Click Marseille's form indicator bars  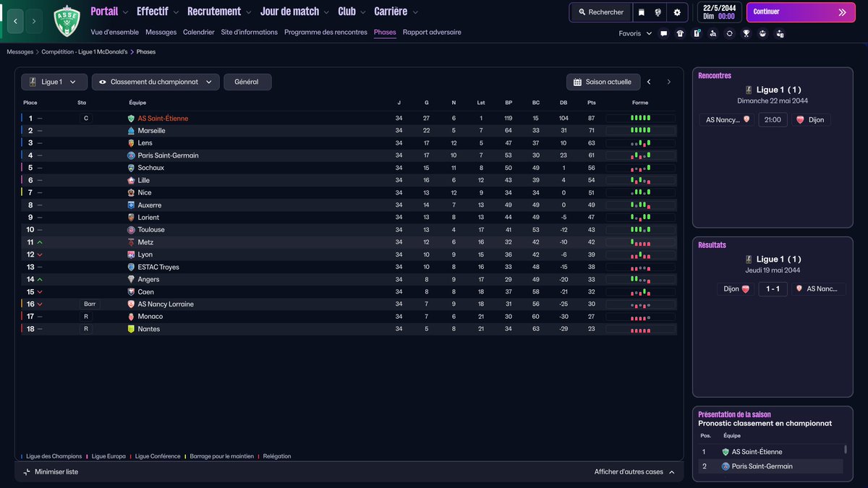click(x=640, y=131)
